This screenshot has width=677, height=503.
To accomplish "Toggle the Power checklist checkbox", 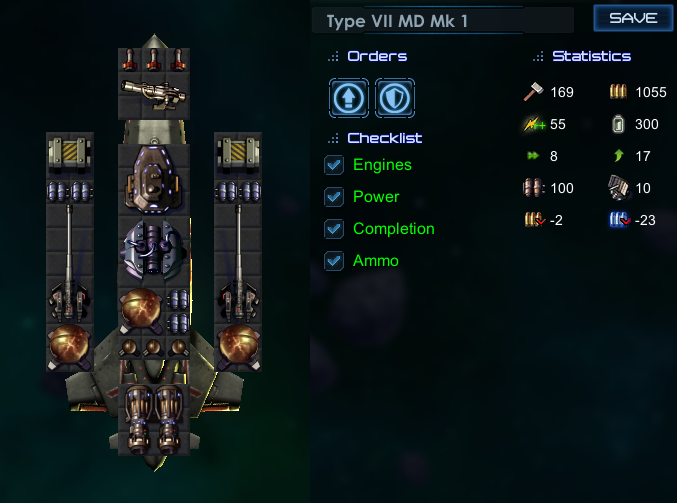I will (334, 197).
